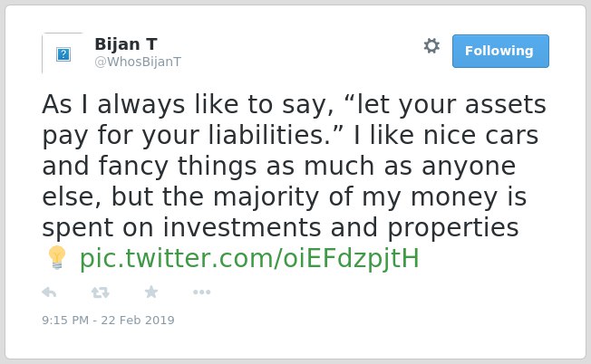Toggle the blue Following button
591x364 pixels.
[x=500, y=52]
